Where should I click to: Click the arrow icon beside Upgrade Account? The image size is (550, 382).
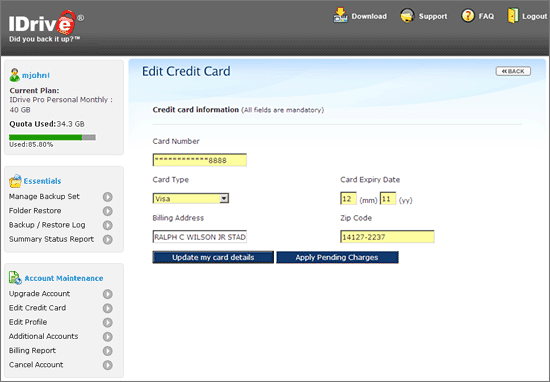108,294
